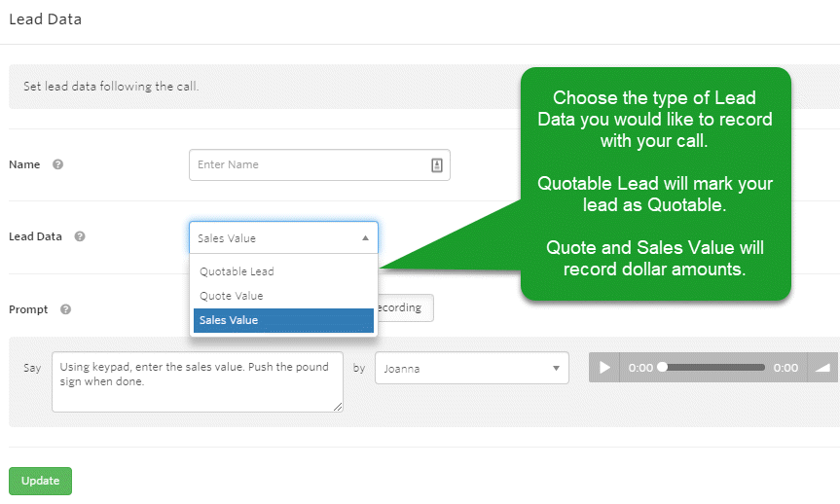Collapse the Lead Data dropdown using its arrow
Image resolution: width=840 pixels, height=504 pixels.
click(365, 237)
